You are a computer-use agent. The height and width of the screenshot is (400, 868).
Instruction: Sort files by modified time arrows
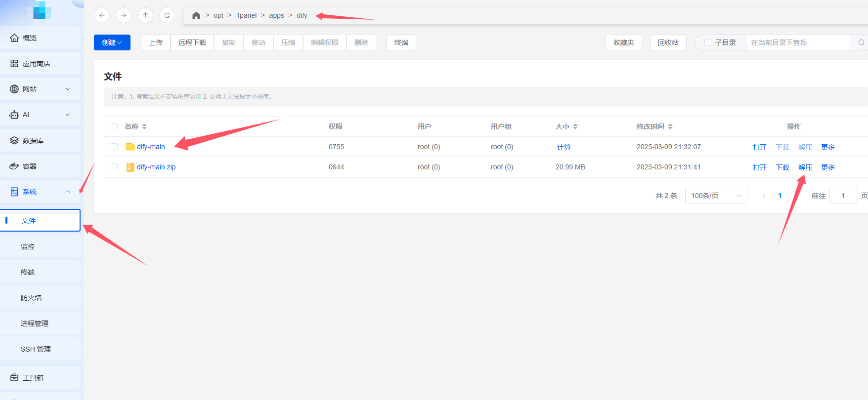tap(670, 126)
